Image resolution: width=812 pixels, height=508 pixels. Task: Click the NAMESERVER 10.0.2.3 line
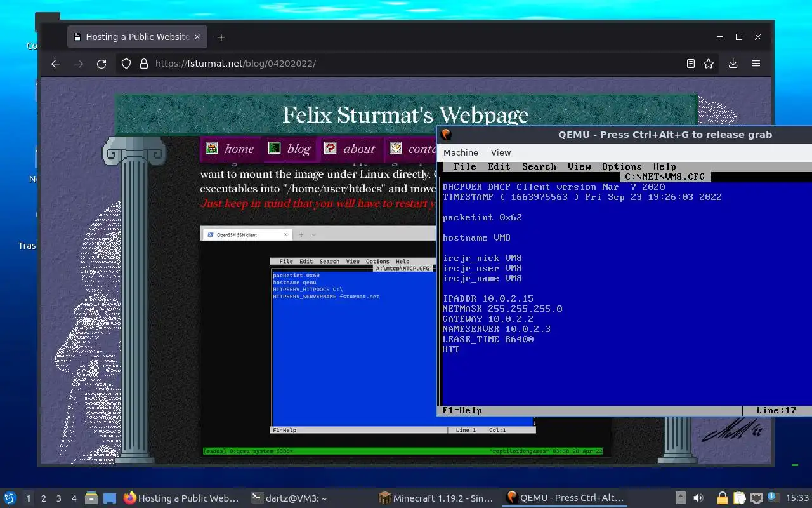click(x=497, y=329)
